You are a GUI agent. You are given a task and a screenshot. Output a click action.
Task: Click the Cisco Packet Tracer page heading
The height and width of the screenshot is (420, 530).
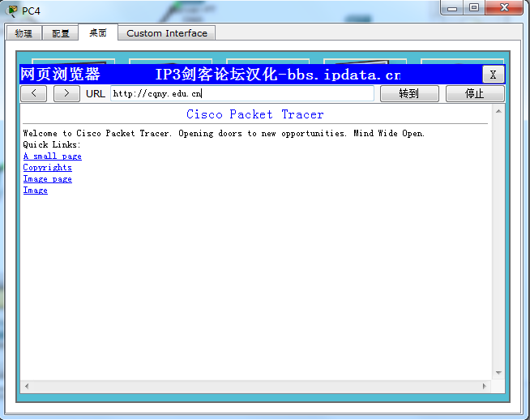(x=255, y=114)
